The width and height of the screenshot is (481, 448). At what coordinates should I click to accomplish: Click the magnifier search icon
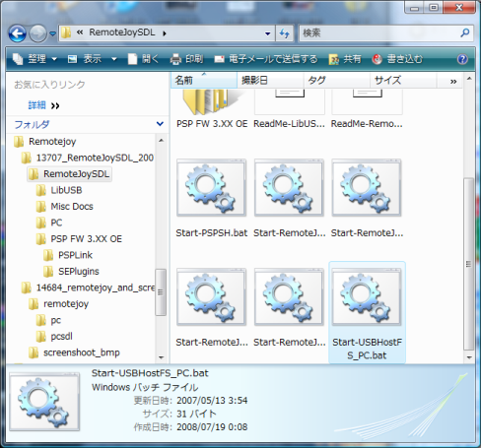point(465,32)
